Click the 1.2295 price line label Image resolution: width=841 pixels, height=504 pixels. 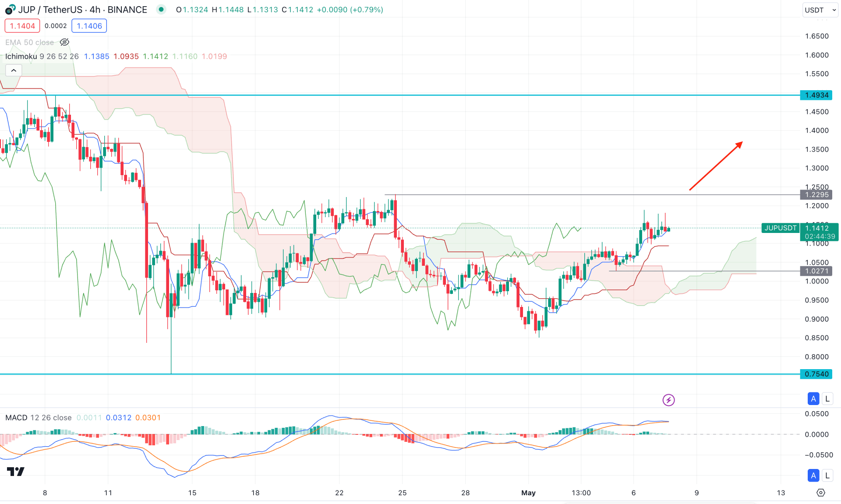pos(816,195)
